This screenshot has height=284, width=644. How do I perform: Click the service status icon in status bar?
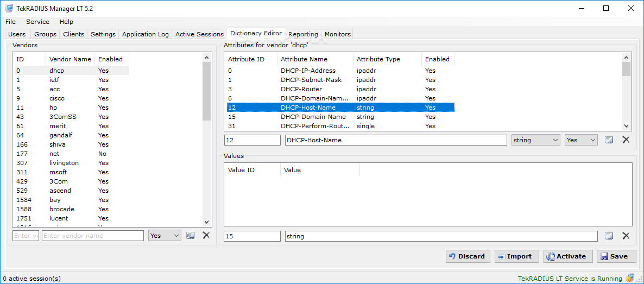[630, 278]
